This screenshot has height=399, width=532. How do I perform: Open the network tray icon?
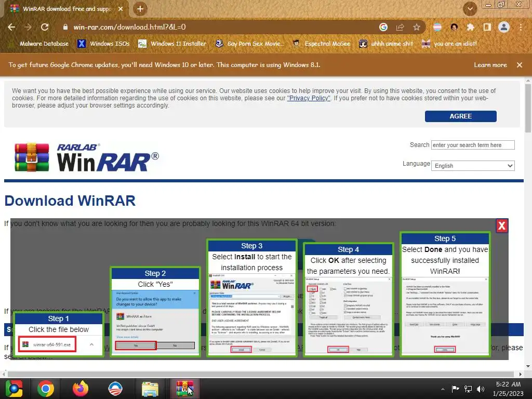point(468,389)
